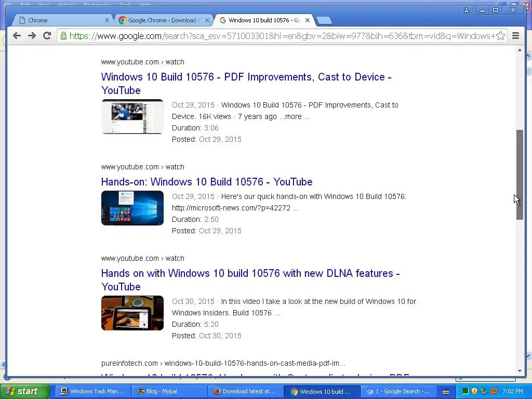Click the orange magnifier tray icon
The image size is (532, 399).
click(494, 391)
